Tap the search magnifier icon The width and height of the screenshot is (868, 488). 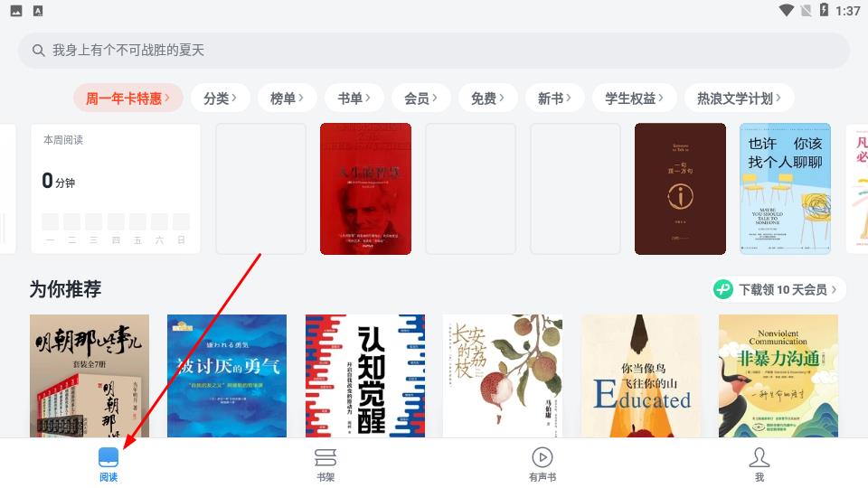click(x=38, y=51)
